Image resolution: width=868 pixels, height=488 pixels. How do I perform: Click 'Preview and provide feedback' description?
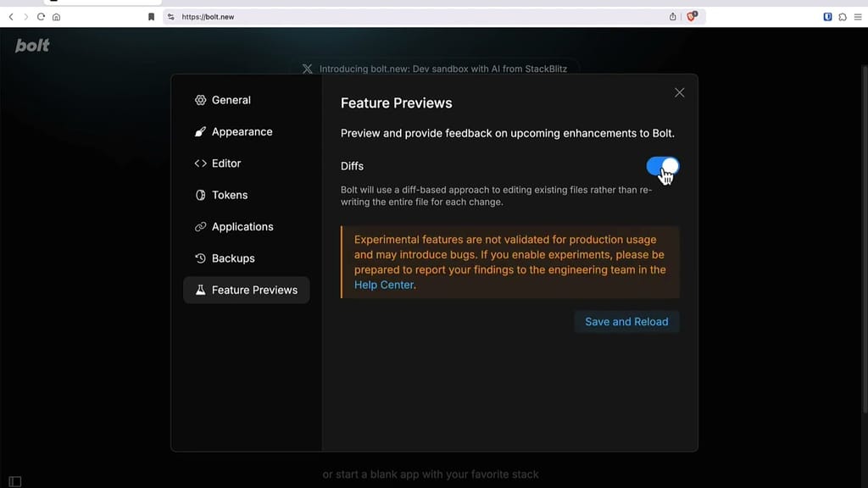coord(508,133)
